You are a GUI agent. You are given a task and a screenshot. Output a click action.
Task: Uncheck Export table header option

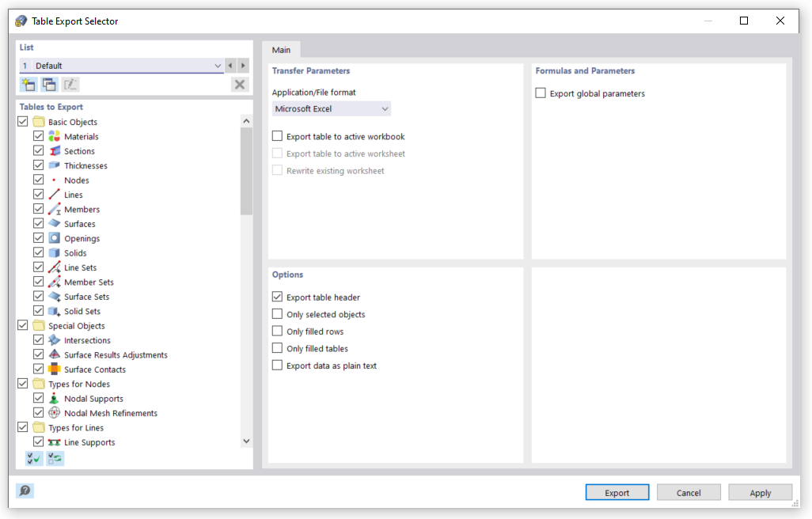click(x=277, y=297)
